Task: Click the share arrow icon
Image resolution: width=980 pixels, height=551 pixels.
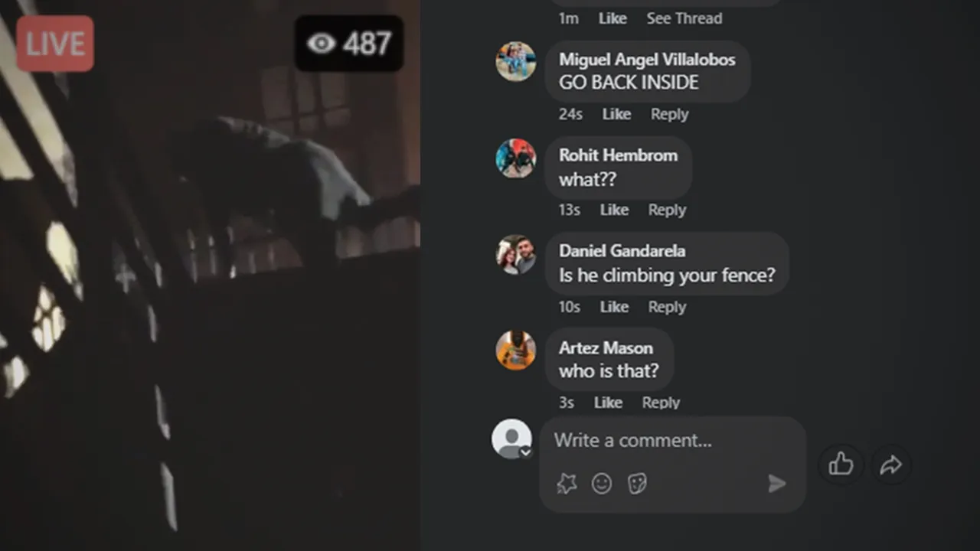Action: (x=890, y=464)
